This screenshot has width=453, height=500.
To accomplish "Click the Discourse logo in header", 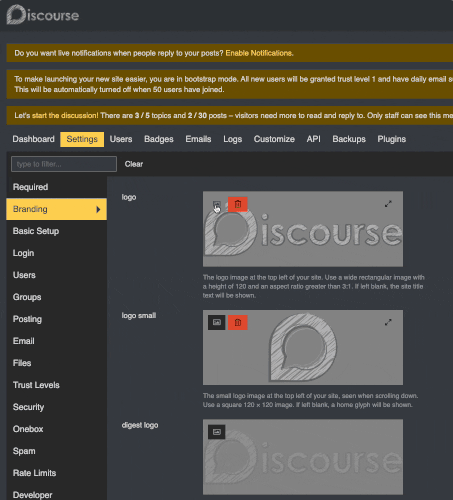I will [43, 15].
